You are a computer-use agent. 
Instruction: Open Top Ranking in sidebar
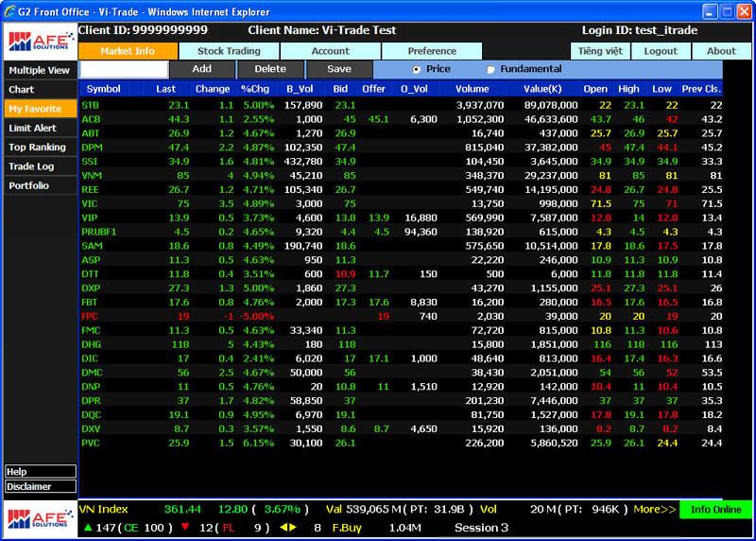point(40,148)
